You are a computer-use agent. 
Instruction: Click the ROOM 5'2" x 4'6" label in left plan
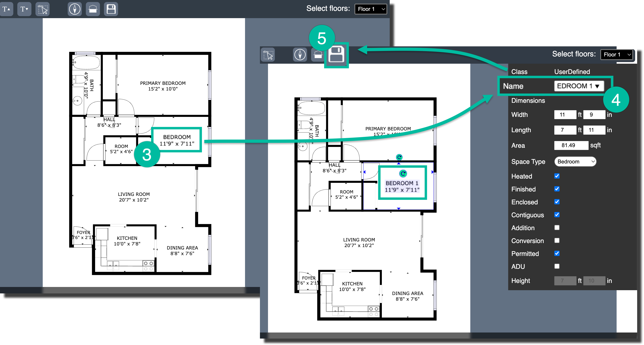[x=121, y=149]
